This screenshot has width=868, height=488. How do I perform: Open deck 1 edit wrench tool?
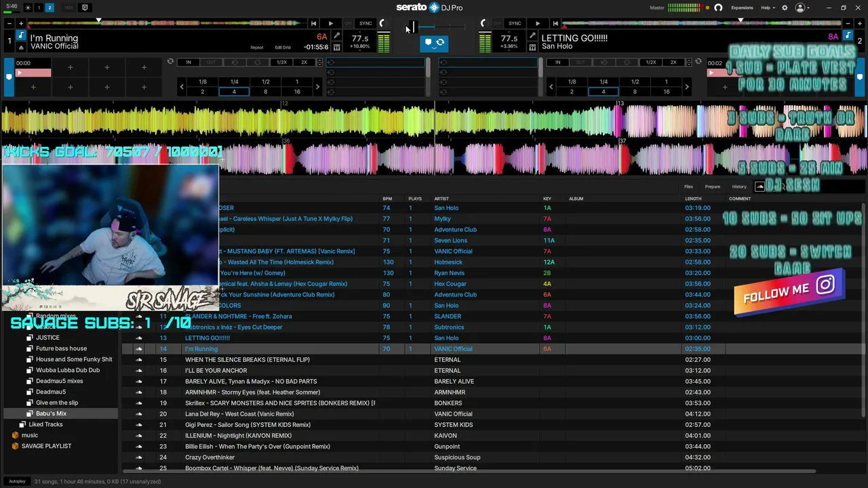pyautogui.click(x=336, y=36)
